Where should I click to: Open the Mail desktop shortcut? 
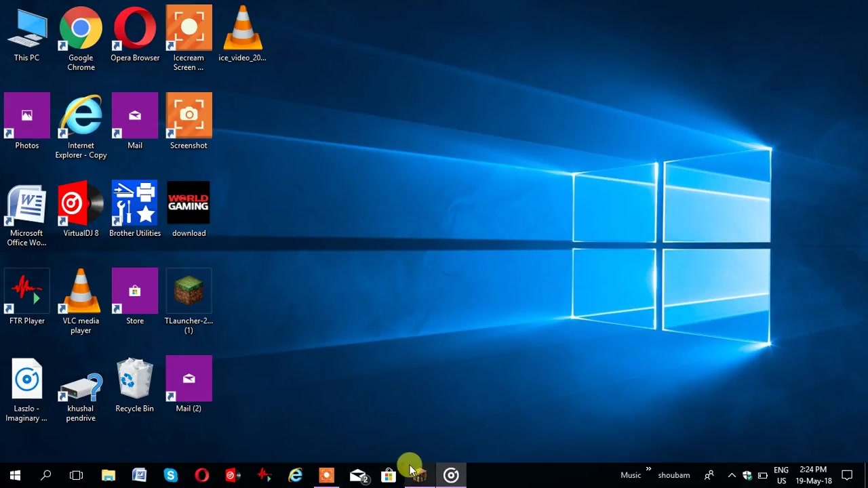pyautogui.click(x=135, y=122)
